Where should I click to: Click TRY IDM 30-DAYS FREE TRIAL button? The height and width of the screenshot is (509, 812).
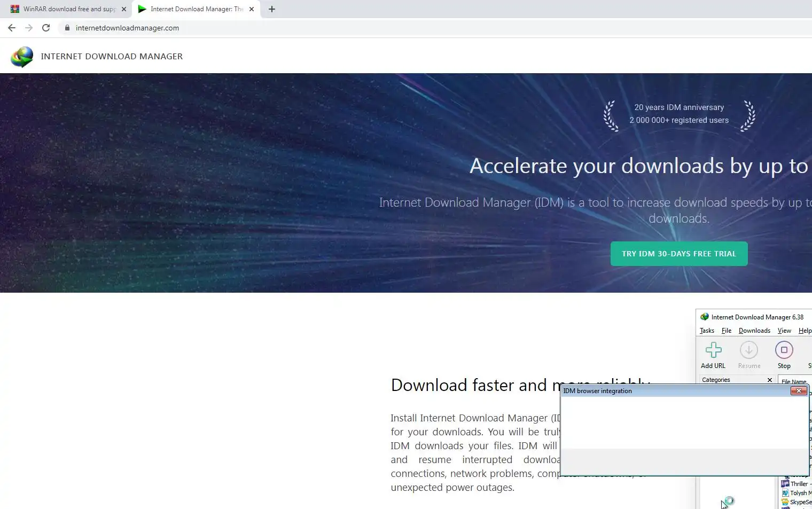(679, 254)
